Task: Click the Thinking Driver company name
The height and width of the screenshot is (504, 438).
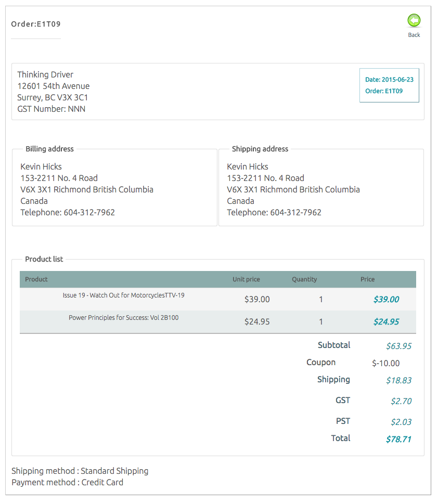Action: click(x=45, y=74)
